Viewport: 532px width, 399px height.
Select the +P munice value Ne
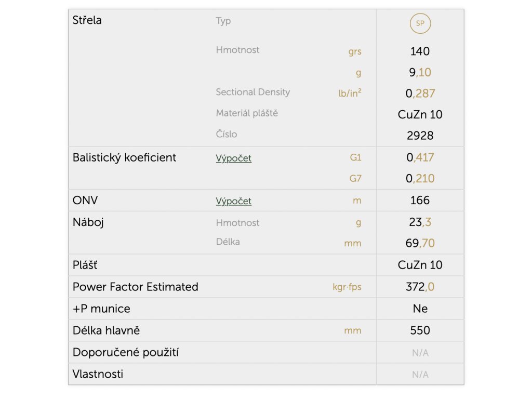tap(420, 309)
